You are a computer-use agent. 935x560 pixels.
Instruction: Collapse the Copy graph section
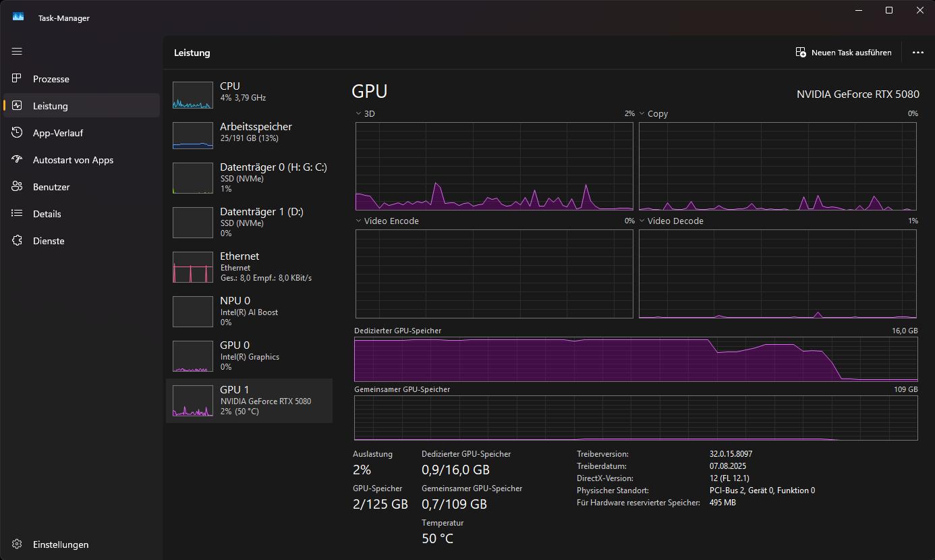coord(642,113)
